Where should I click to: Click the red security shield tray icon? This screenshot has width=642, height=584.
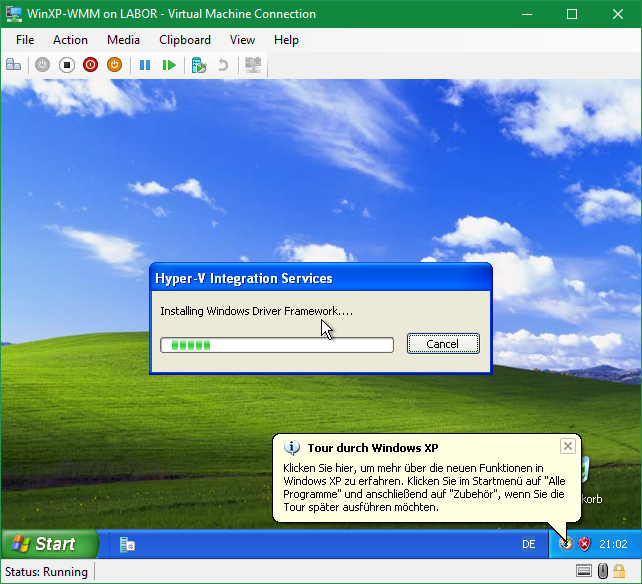pyautogui.click(x=585, y=544)
